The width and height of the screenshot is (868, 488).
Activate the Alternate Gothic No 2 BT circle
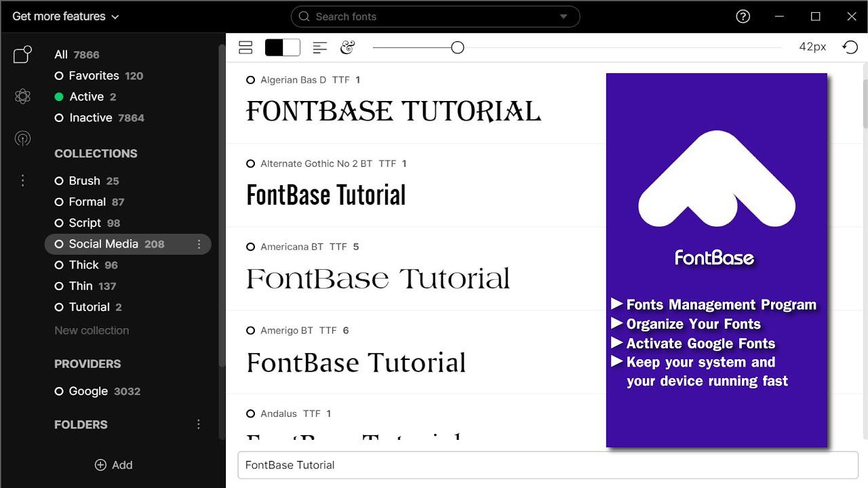point(250,163)
